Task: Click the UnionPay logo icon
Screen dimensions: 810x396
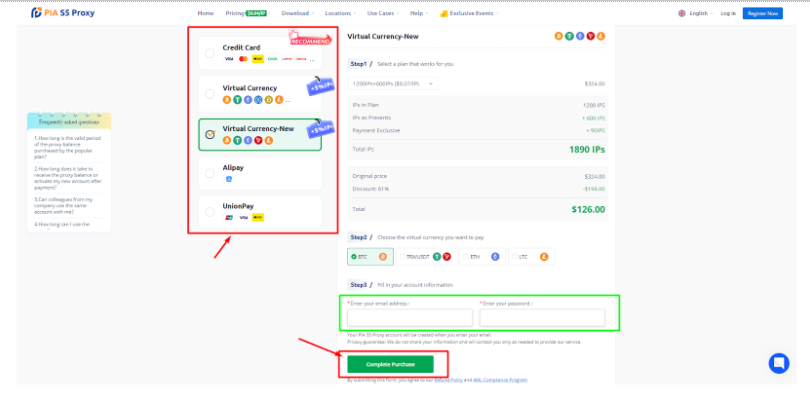Action: tap(229, 217)
